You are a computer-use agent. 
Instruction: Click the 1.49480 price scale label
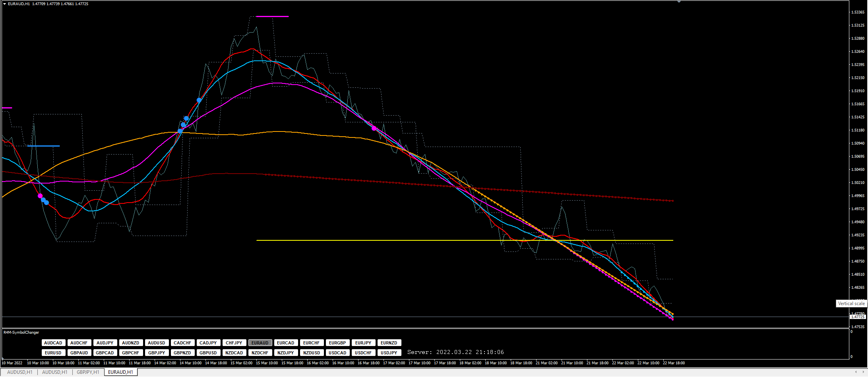tap(858, 222)
